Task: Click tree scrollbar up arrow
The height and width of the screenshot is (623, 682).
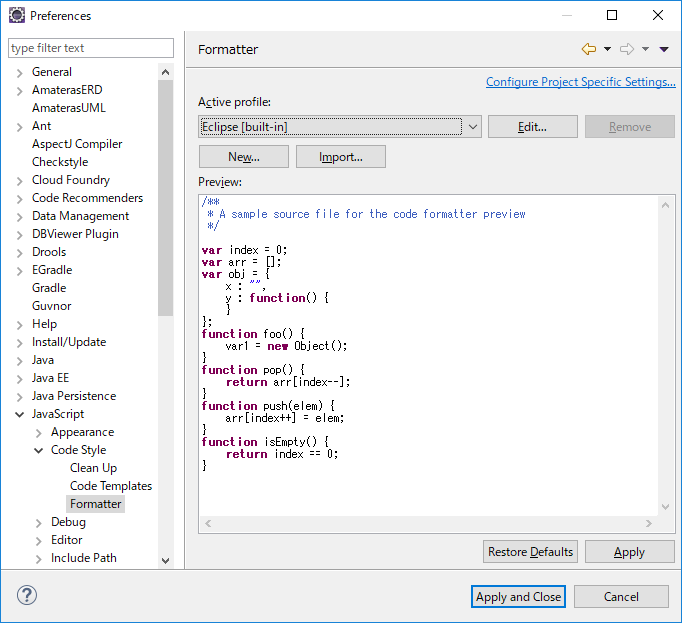Action: 165,72
